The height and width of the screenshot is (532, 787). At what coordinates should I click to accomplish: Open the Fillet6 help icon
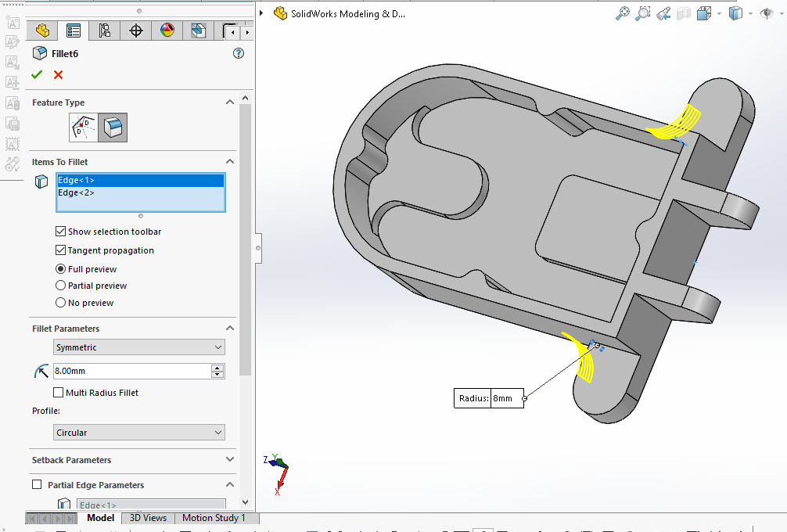coord(239,53)
